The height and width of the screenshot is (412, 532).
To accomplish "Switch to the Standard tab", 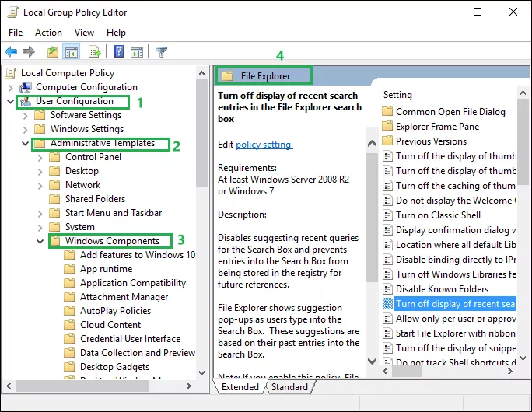I will pyautogui.click(x=289, y=387).
